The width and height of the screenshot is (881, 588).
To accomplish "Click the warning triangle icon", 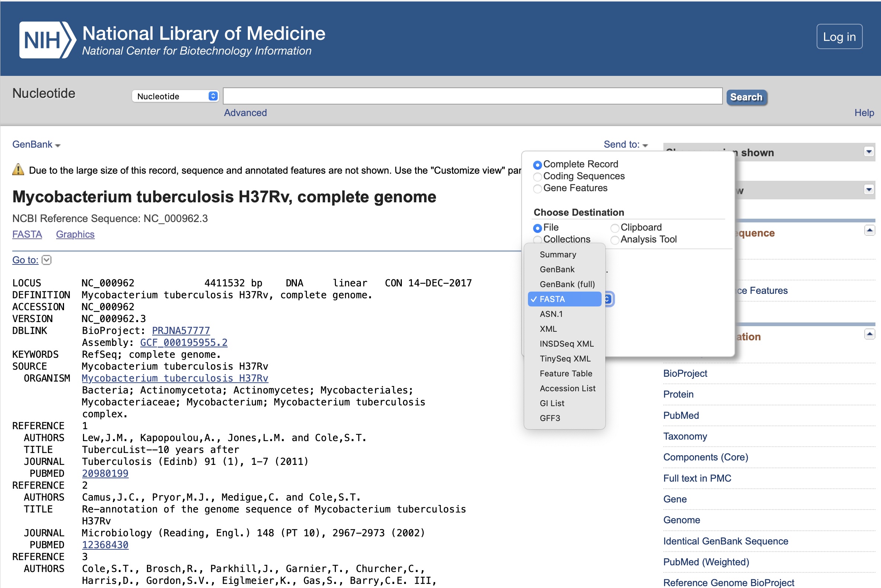I will click(x=18, y=170).
